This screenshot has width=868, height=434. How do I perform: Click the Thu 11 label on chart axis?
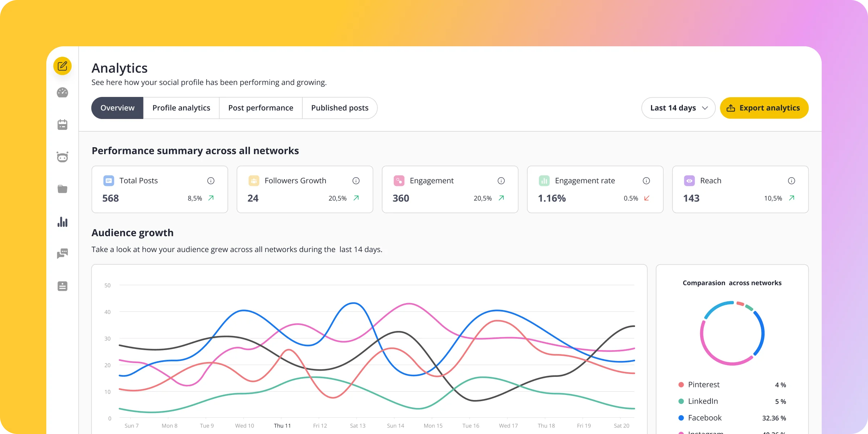pos(282,426)
